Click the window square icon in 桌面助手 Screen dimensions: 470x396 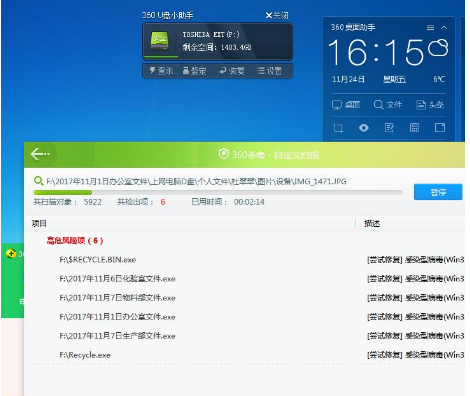coord(440,127)
